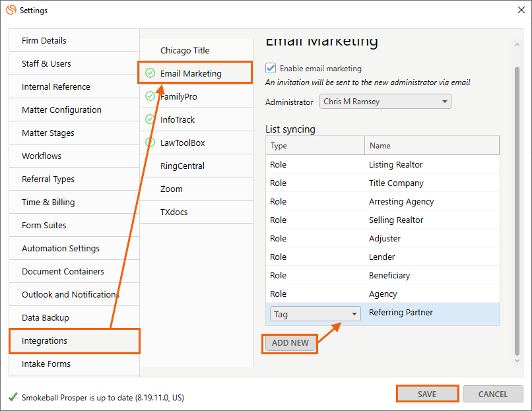Image resolution: width=532 pixels, height=411 pixels.
Task: Click scrollbar up arrow in Email Marketing panel
Action: pos(517,44)
